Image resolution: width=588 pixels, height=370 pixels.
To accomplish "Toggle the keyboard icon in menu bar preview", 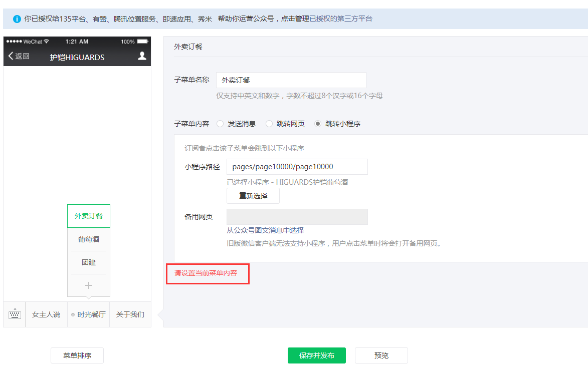I will pos(15,314).
